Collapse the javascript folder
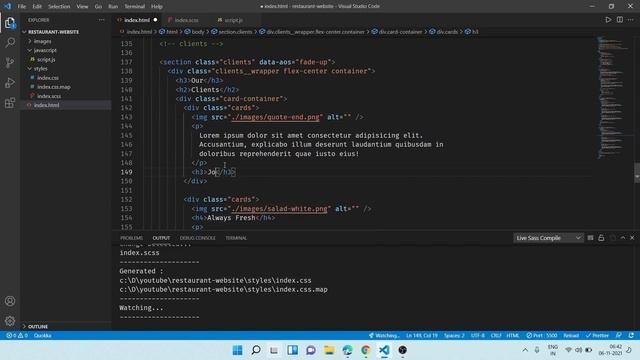Screen dimensions: 640x360 45,50
